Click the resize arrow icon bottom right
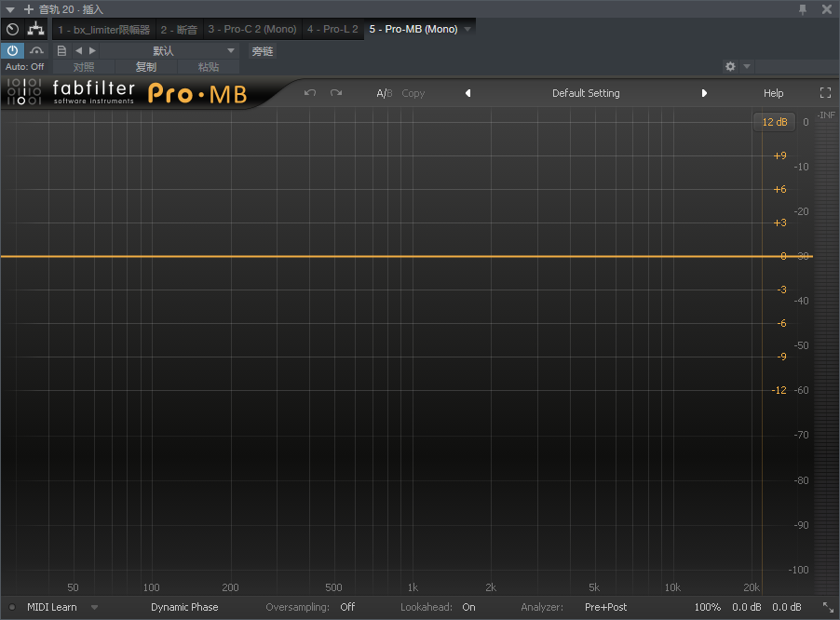840x620 pixels. (x=828, y=607)
